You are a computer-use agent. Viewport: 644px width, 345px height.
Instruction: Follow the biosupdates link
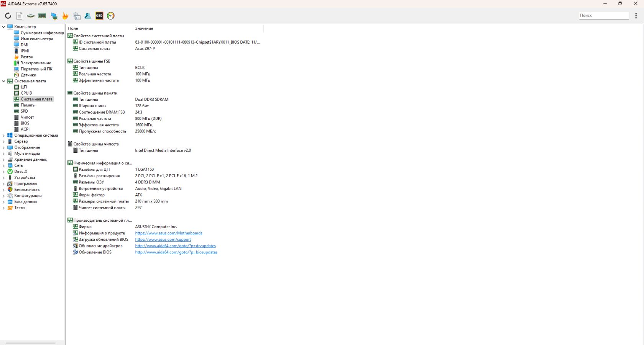pyautogui.click(x=176, y=252)
